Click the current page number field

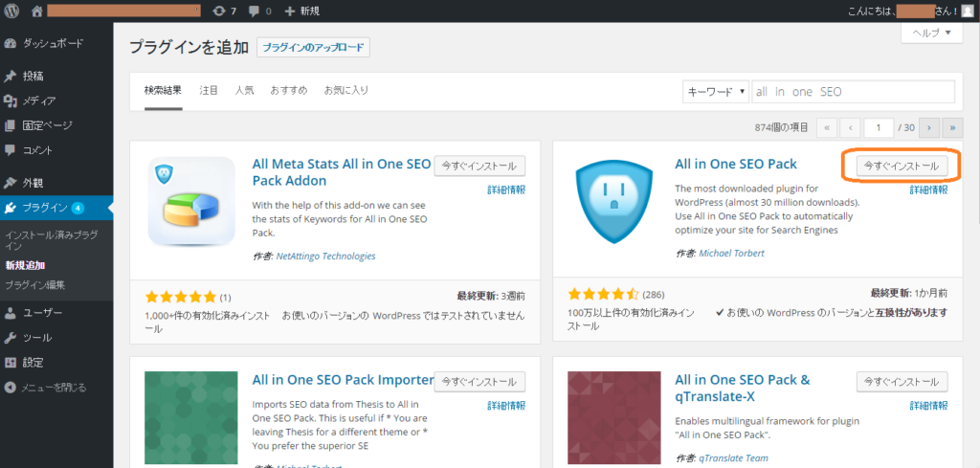879,127
